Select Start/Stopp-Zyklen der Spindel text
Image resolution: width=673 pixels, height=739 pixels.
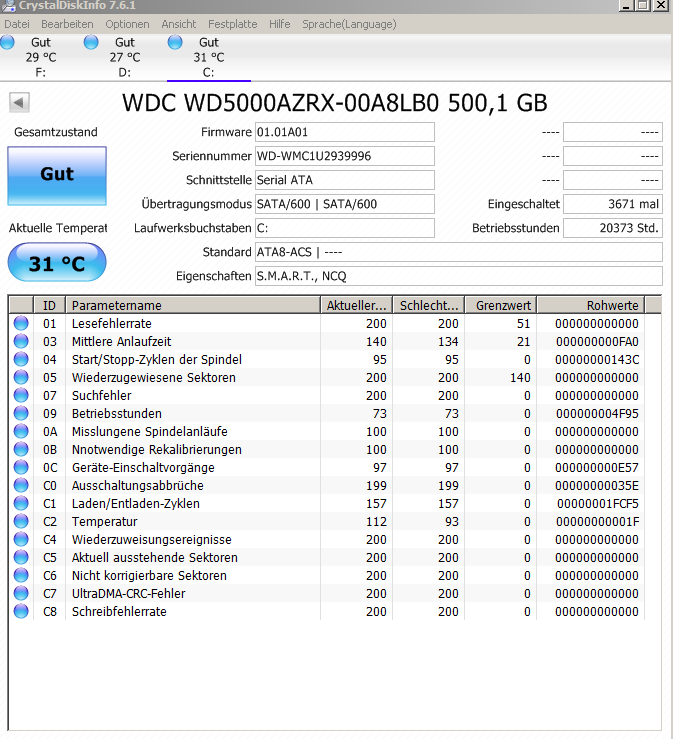157,360
